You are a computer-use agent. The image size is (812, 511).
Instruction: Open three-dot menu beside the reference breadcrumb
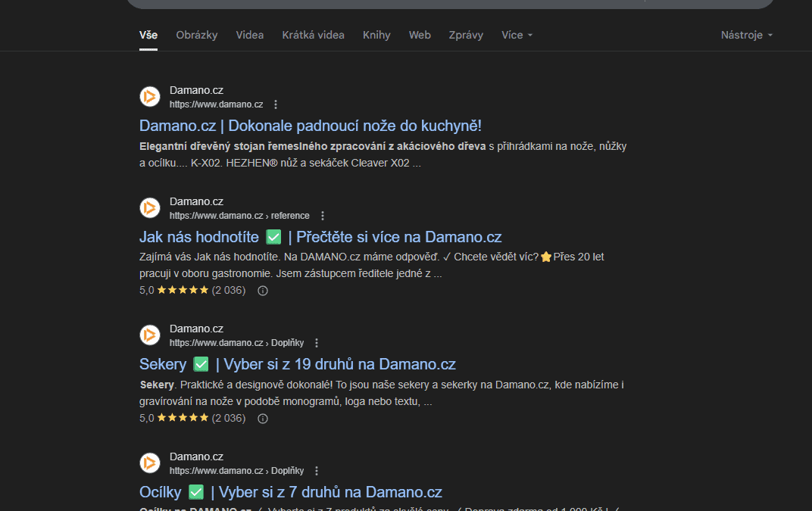[x=323, y=216]
